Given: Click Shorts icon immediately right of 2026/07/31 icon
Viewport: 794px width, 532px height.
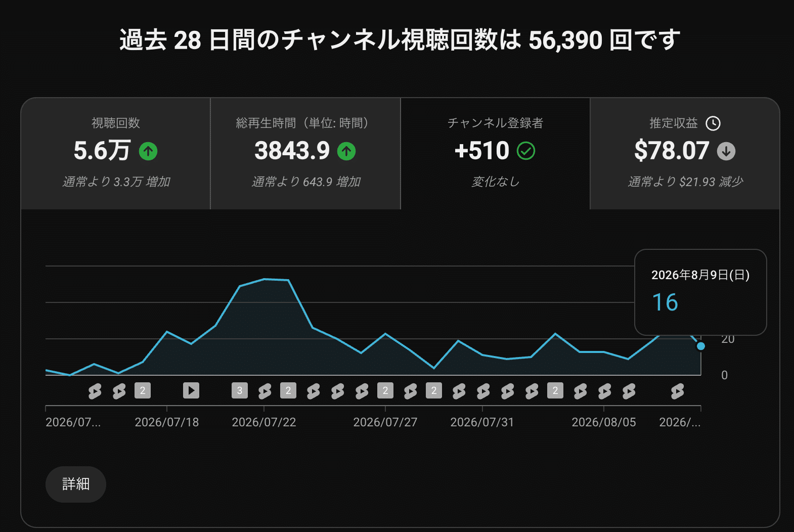Looking at the screenshot, I should (507, 391).
